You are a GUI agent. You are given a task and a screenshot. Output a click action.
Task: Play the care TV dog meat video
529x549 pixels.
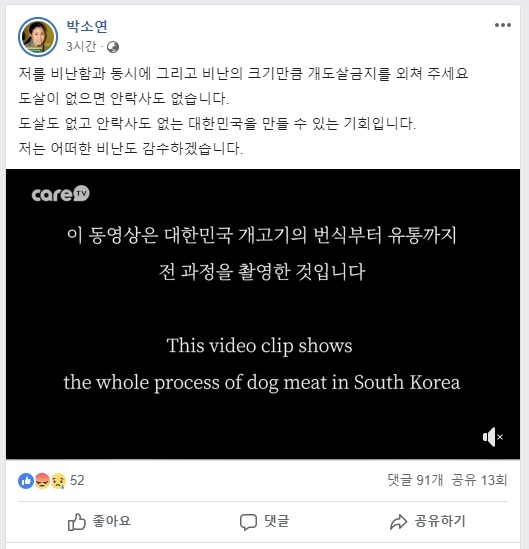[x=263, y=314]
